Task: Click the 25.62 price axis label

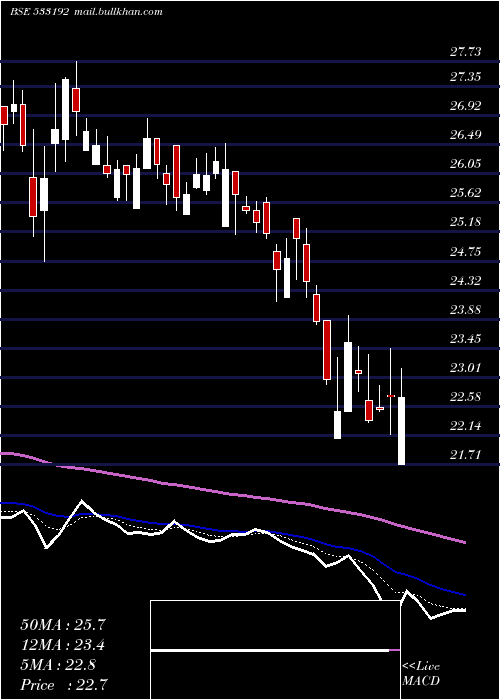Action: tap(466, 193)
